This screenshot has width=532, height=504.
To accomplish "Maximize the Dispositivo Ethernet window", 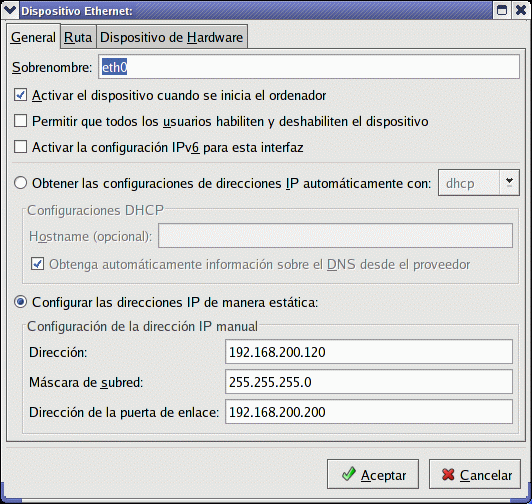I will 502,10.
